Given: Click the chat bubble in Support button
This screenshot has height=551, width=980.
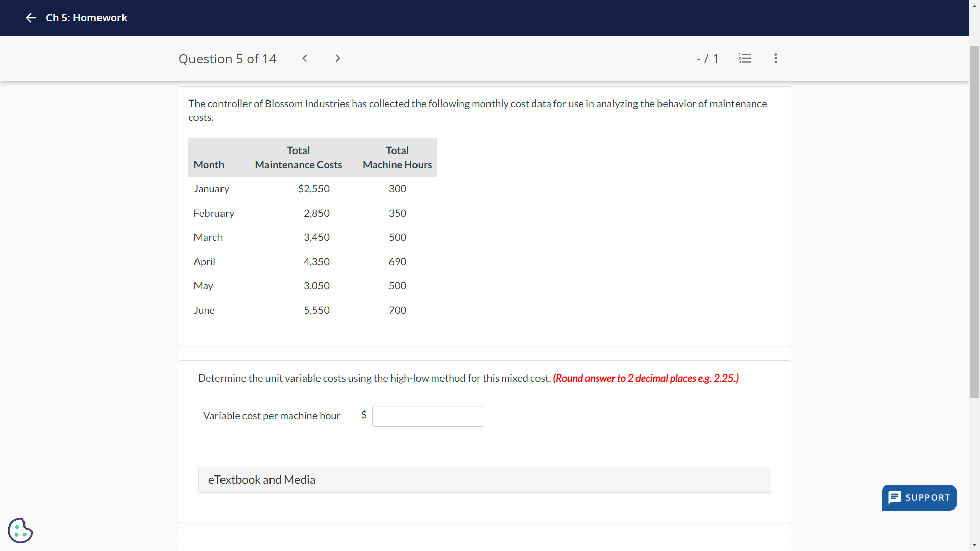Looking at the screenshot, I should click(x=895, y=497).
